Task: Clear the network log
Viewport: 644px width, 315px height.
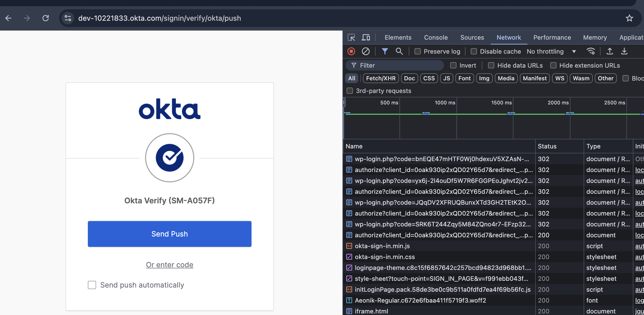Action: pyautogui.click(x=366, y=51)
